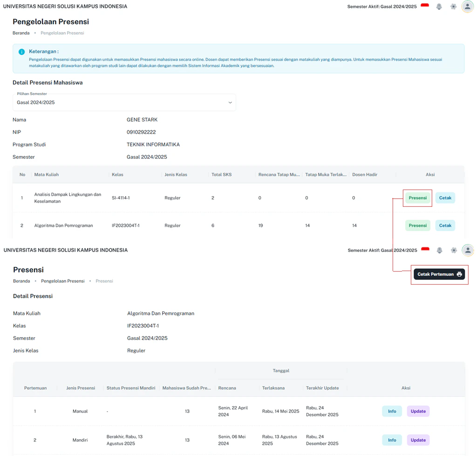Click the TEKNIK INFORMATIKA program value
The image size is (476, 456).
153,145
